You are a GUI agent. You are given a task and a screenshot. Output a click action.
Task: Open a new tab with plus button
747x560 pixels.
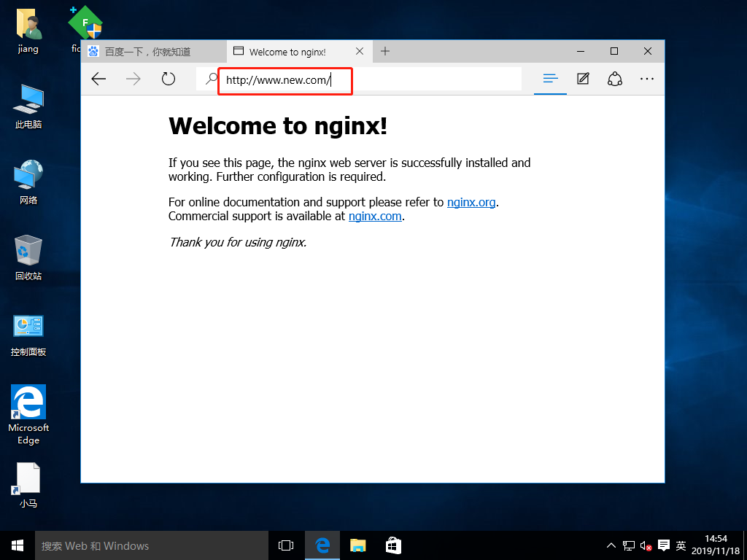(385, 51)
